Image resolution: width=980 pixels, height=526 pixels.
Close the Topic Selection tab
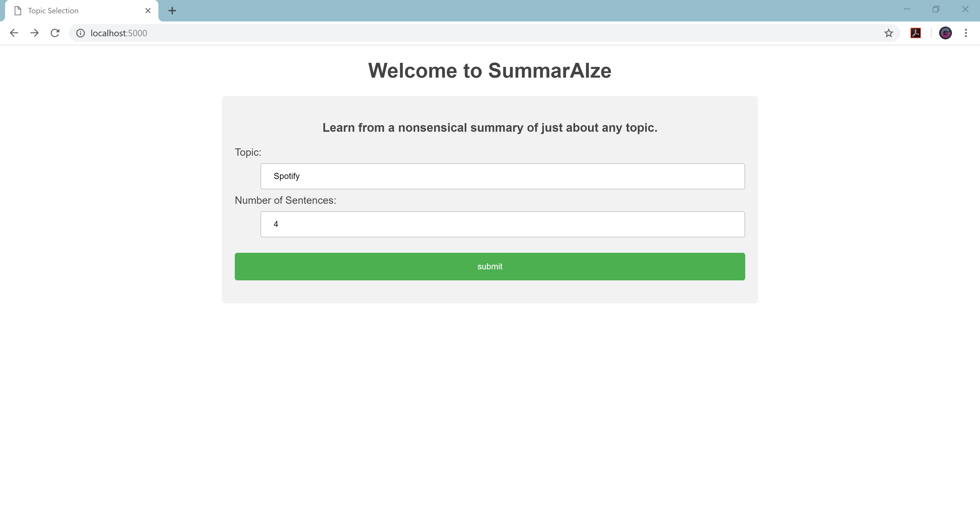point(148,11)
